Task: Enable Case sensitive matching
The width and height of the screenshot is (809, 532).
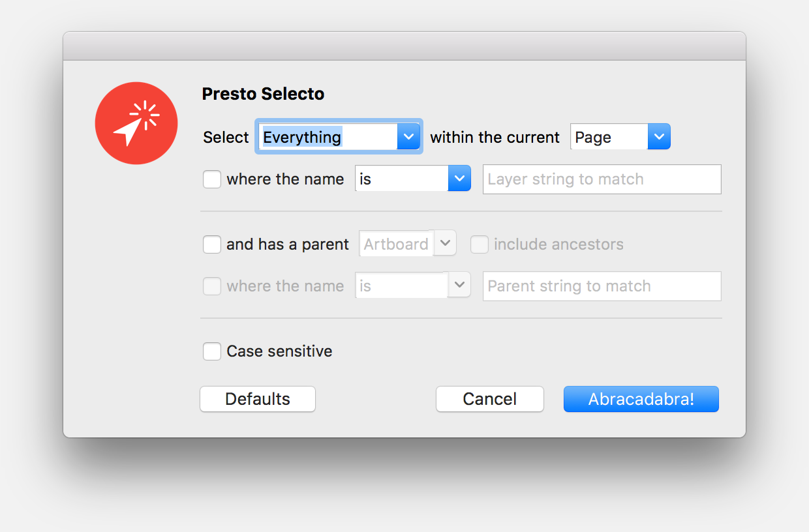Action: tap(212, 351)
